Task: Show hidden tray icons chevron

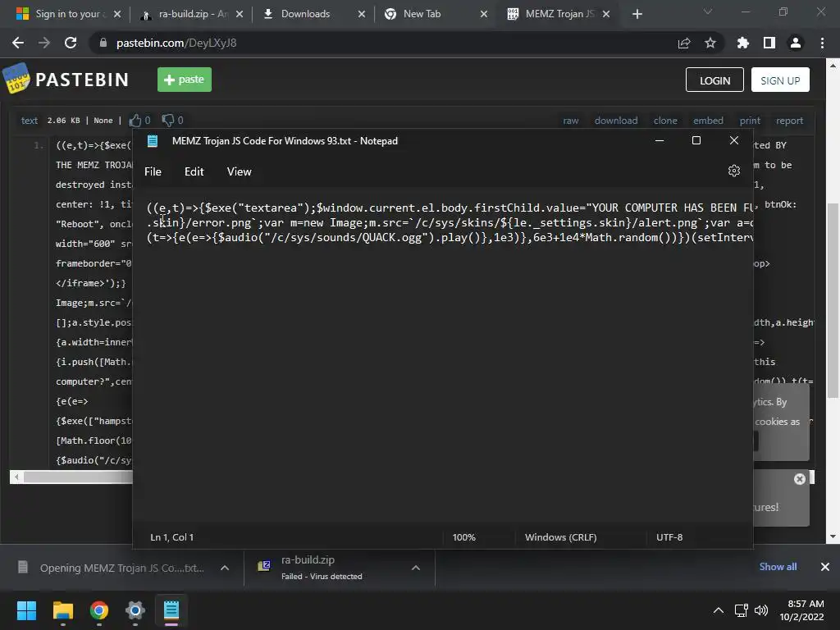Action: click(x=719, y=610)
